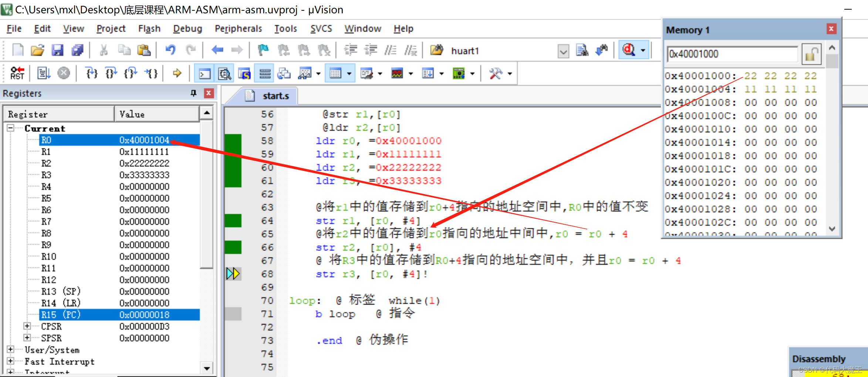This screenshot has height=377, width=868.
Task: Run the program from the debug toolbar
Action: (x=44, y=73)
